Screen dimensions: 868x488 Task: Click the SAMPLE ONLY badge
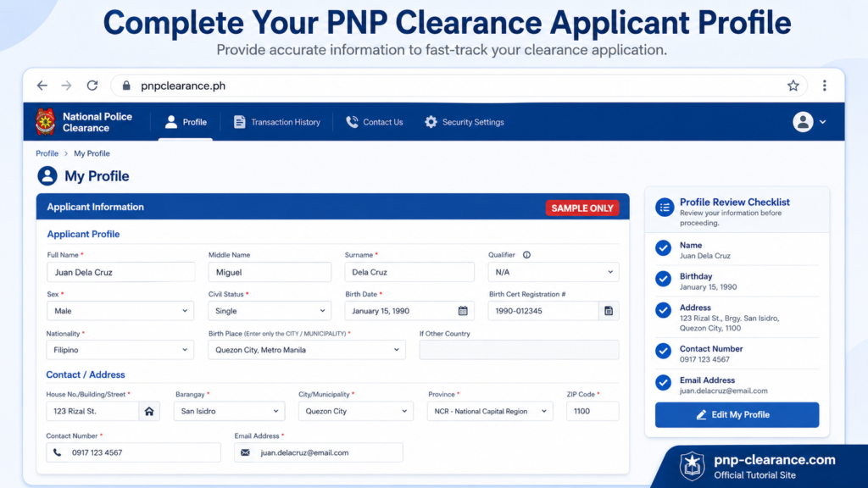coord(582,208)
